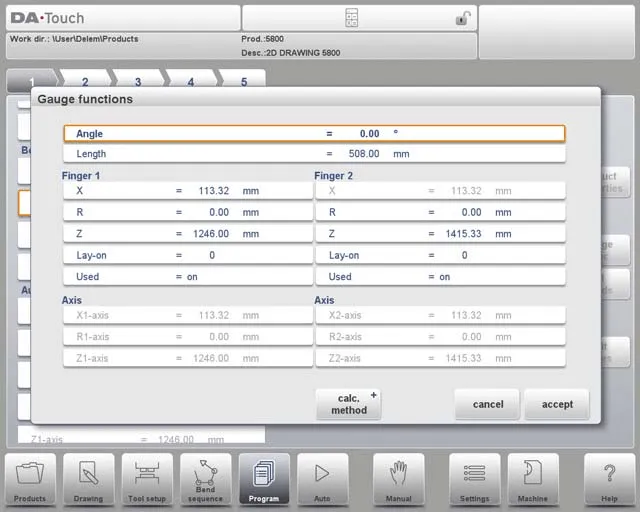Select bend step tab 4
The height and width of the screenshot is (512, 640).
(191, 82)
